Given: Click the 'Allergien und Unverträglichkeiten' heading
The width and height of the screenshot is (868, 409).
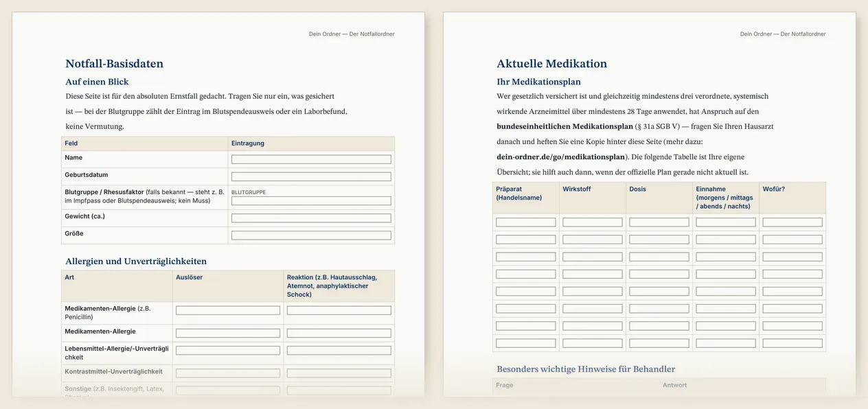Looking at the screenshot, I should (136, 261).
